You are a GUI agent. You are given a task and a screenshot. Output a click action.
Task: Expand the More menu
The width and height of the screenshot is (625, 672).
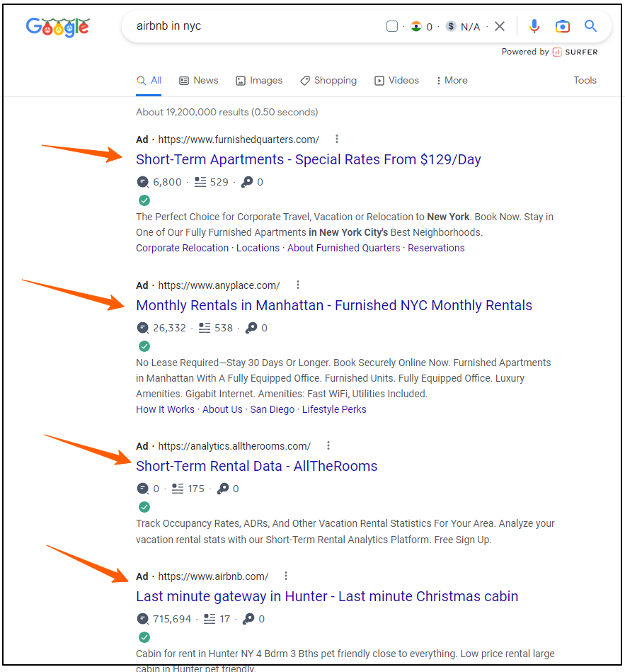pyautogui.click(x=452, y=81)
